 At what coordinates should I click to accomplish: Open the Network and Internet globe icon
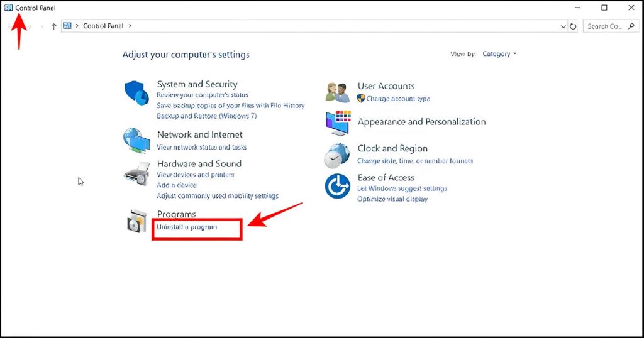click(x=136, y=141)
